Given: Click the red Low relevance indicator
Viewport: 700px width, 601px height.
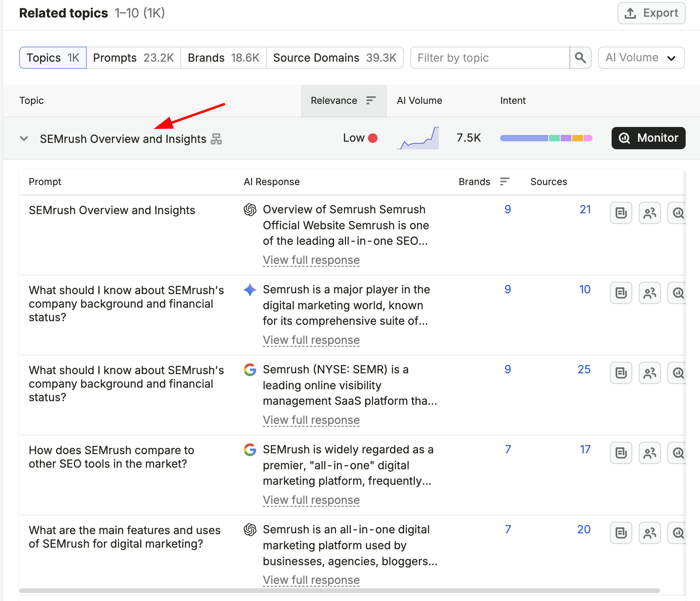Looking at the screenshot, I should point(373,138).
